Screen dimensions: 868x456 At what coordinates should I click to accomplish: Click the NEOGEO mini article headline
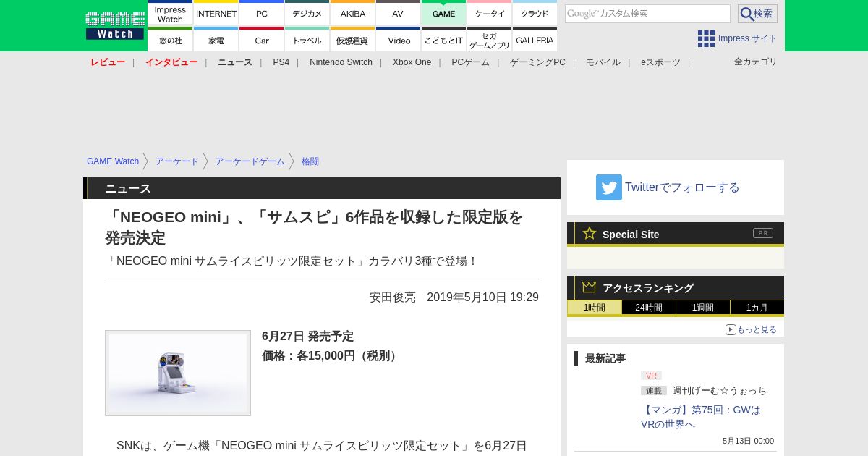click(314, 227)
